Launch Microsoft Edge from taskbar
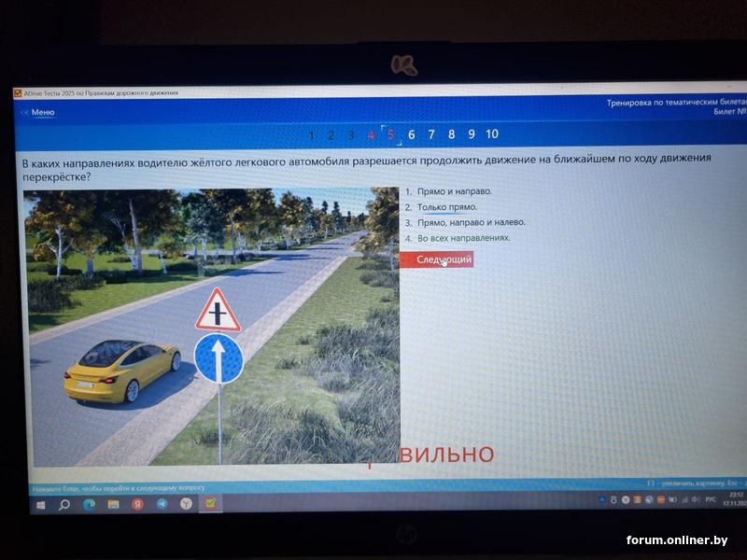The height and width of the screenshot is (560, 747). 89,504
